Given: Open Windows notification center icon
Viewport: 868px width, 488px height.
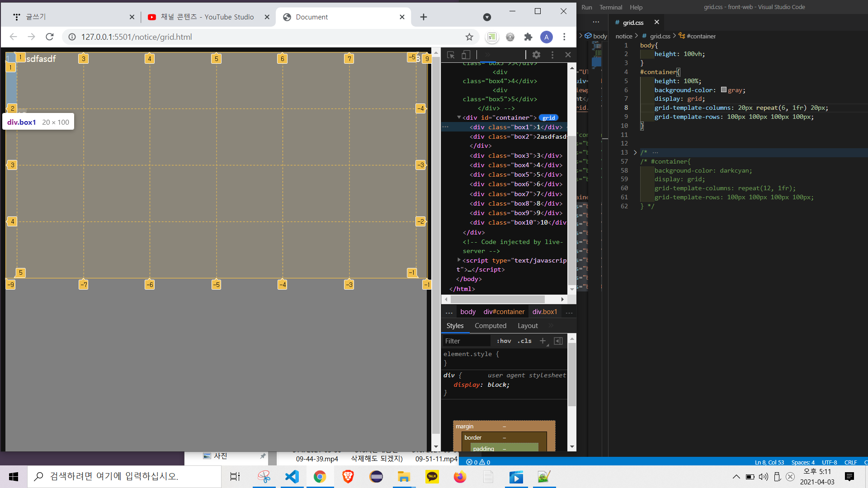Looking at the screenshot, I should pos(849,477).
